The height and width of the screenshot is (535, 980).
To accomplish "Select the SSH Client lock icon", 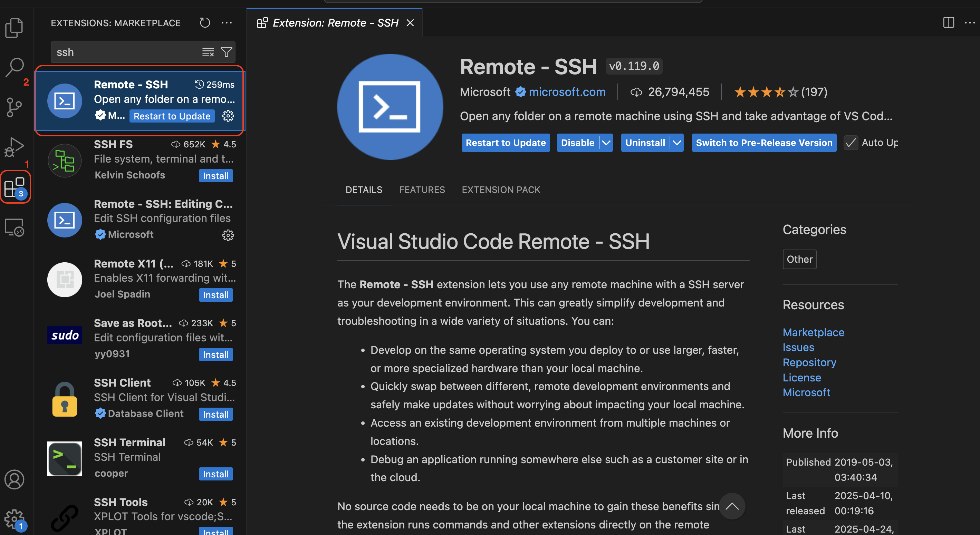I will point(65,399).
